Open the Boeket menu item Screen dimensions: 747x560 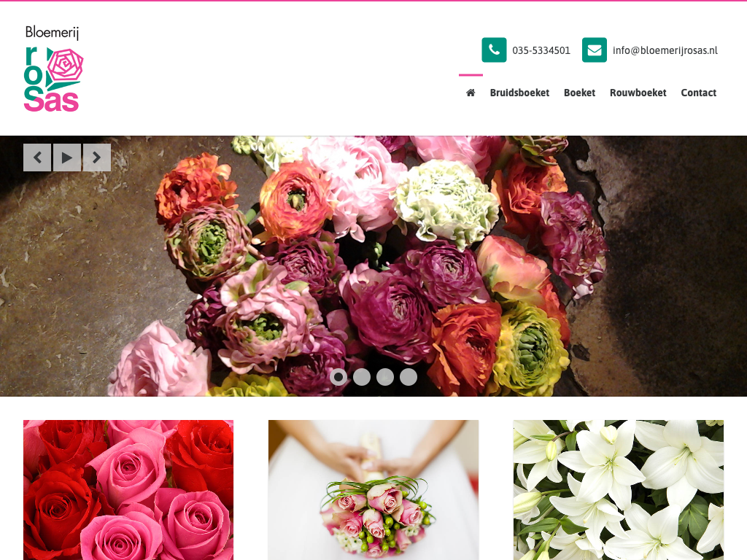(x=579, y=93)
